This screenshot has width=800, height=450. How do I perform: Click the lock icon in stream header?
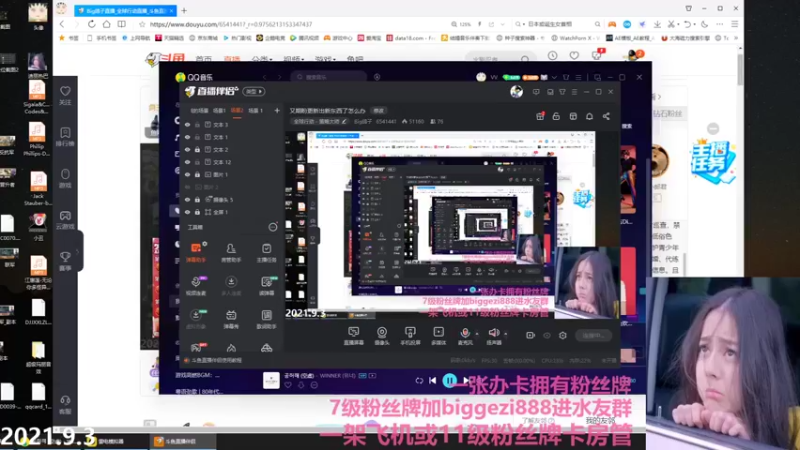pyautogui.click(x=556, y=116)
